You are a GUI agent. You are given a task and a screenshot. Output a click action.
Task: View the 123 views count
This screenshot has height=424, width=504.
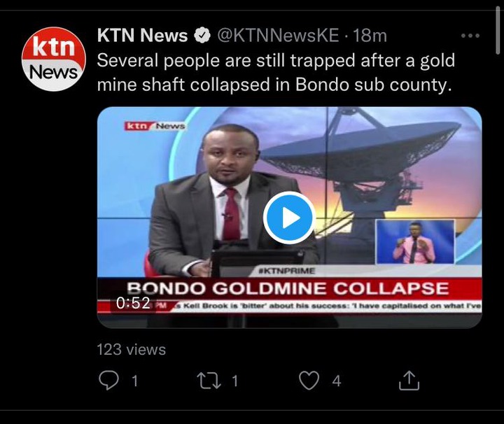click(x=131, y=349)
